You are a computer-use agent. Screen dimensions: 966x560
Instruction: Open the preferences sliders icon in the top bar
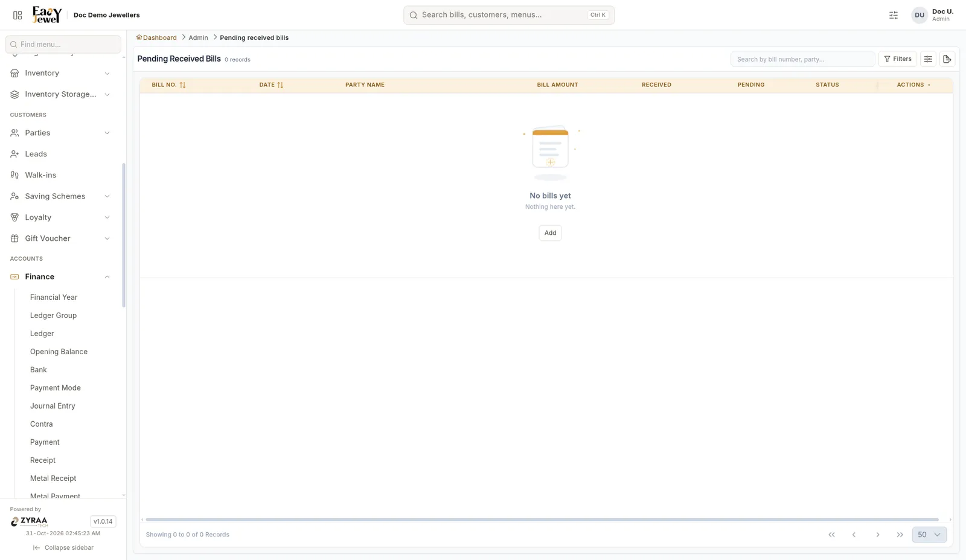coord(894,15)
